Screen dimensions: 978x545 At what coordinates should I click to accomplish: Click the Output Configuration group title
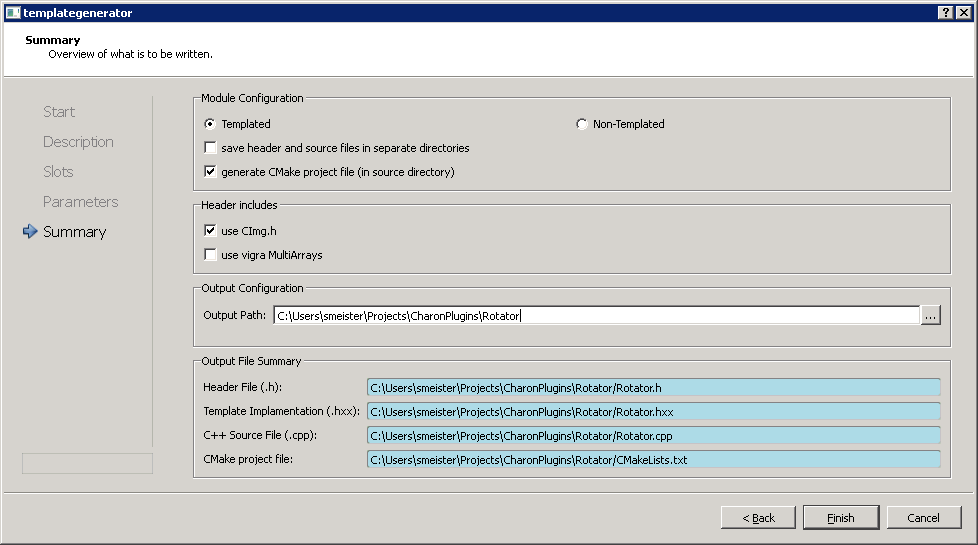pos(252,288)
